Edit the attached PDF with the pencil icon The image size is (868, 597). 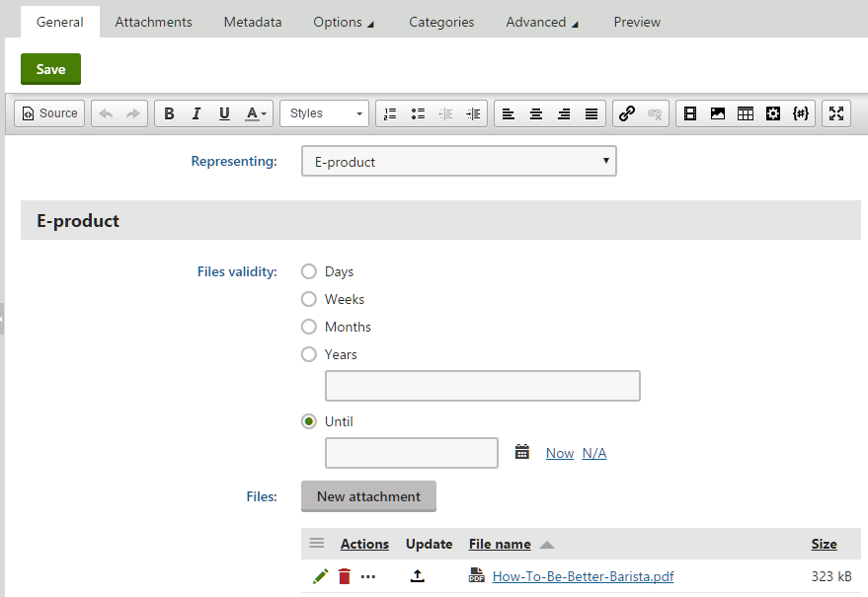point(319,575)
